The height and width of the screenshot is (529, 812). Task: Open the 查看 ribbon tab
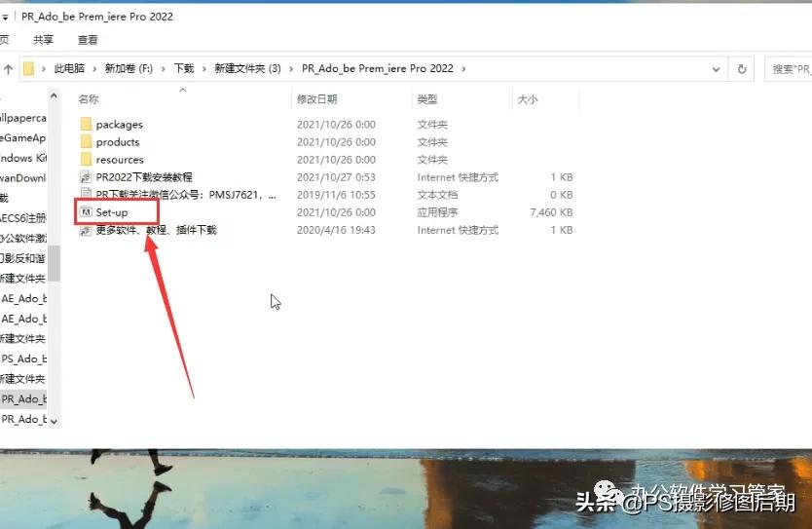[x=88, y=39]
